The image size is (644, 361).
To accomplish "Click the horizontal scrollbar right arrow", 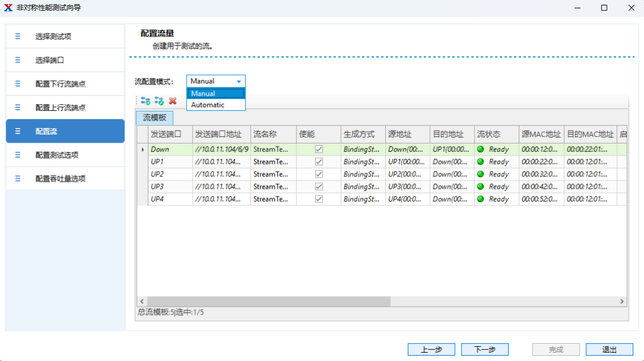I will point(621,301).
